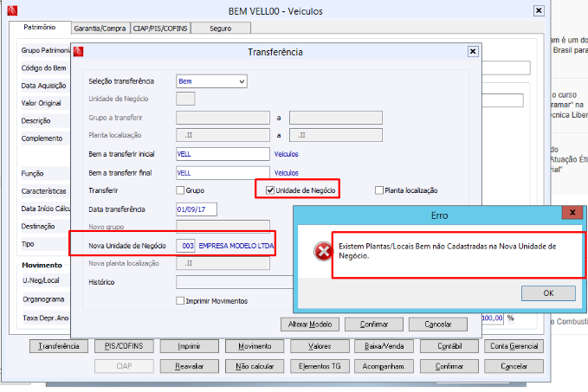Click Cancelar in the main window's bottom row

coord(514,366)
